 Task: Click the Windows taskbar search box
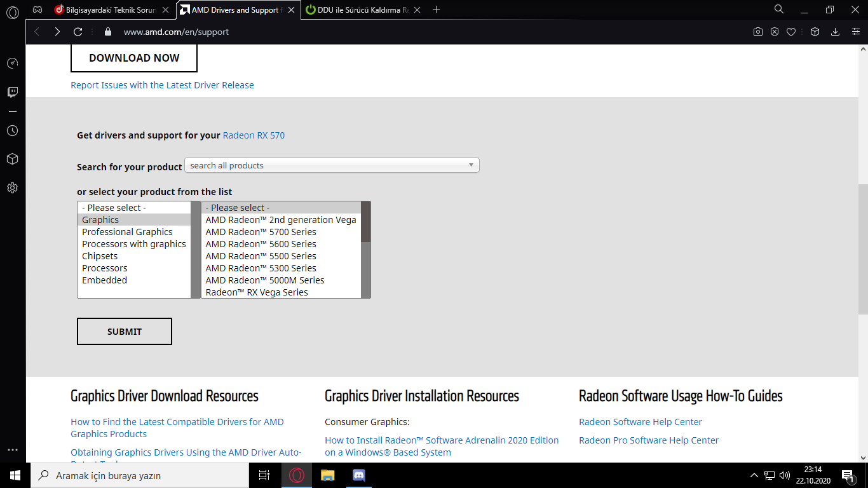click(140, 475)
